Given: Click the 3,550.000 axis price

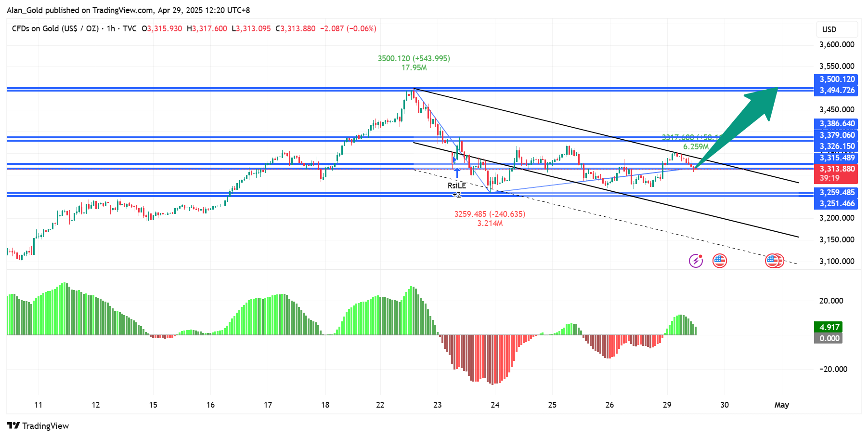Looking at the screenshot, I should click(x=837, y=66).
